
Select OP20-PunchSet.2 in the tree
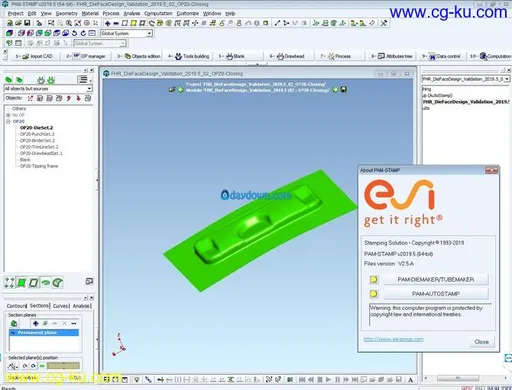37,134
